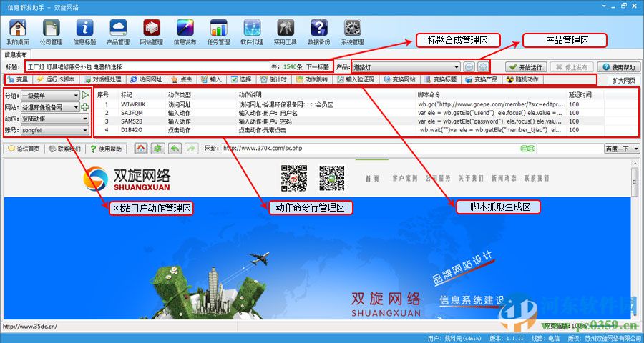Viewport: 644px width, 343px height.
Task: Click 客户案例 in the webpage navigation
Action: tap(404, 178)
